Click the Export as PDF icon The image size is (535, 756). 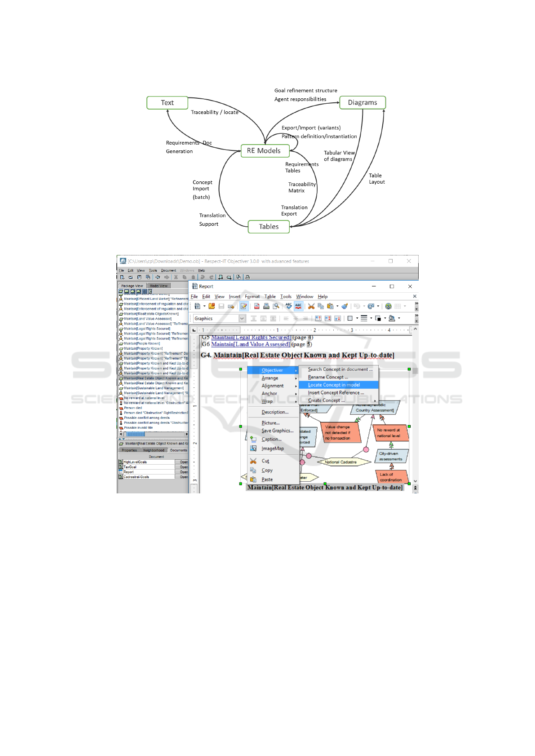[x=257, y=306]
